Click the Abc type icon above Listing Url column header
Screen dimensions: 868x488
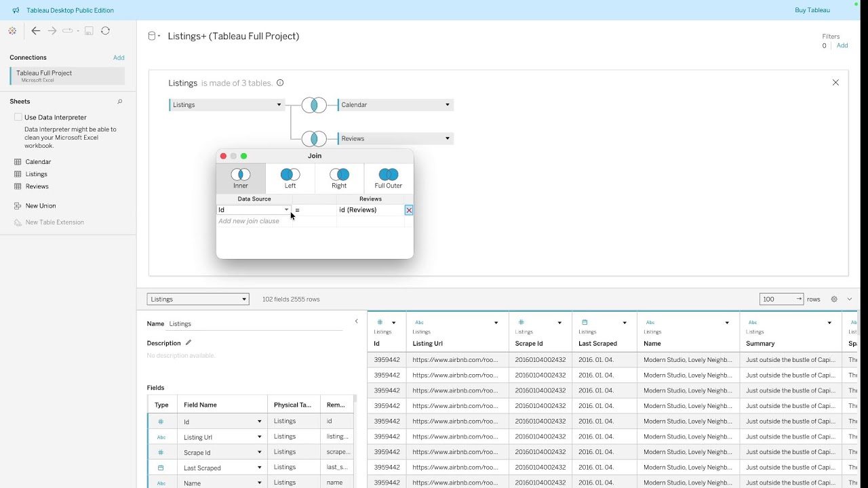[419, 323]
